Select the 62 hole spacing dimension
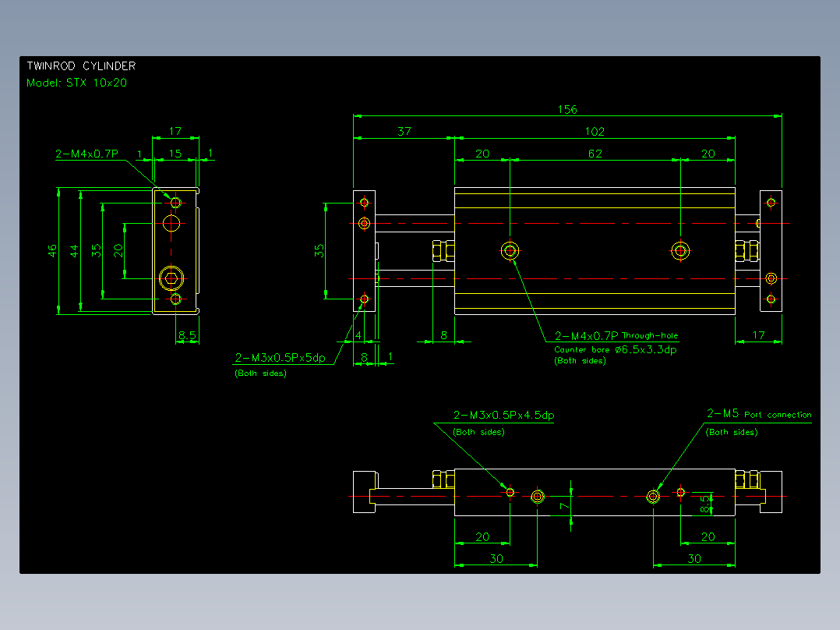Screen dimensions: 840x630 point(595,154)
